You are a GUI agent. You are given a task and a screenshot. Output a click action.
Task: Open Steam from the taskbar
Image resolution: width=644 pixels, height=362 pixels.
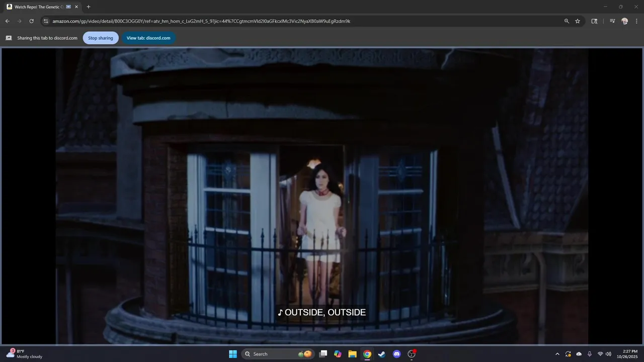click(x=382, y=354)
